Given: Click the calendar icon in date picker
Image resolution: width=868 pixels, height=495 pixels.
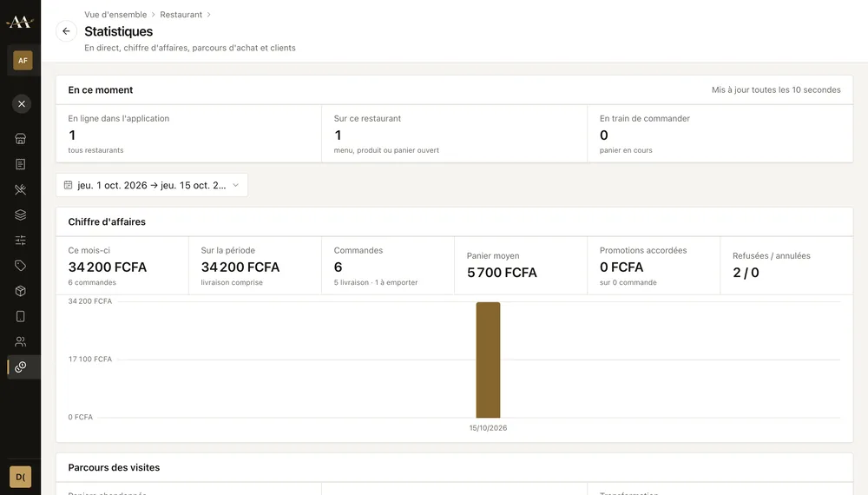Looking at the screenshot, I should 68,185.
